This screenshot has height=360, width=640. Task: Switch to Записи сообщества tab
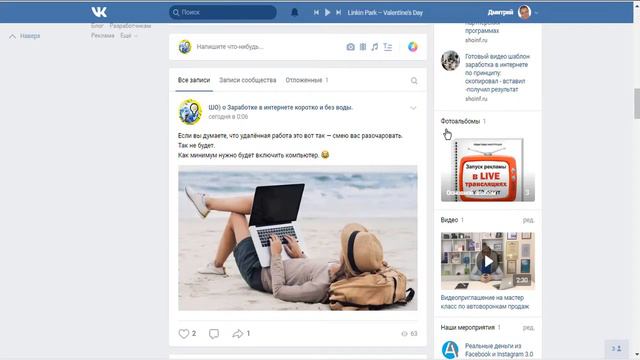(x=247, y=80)
